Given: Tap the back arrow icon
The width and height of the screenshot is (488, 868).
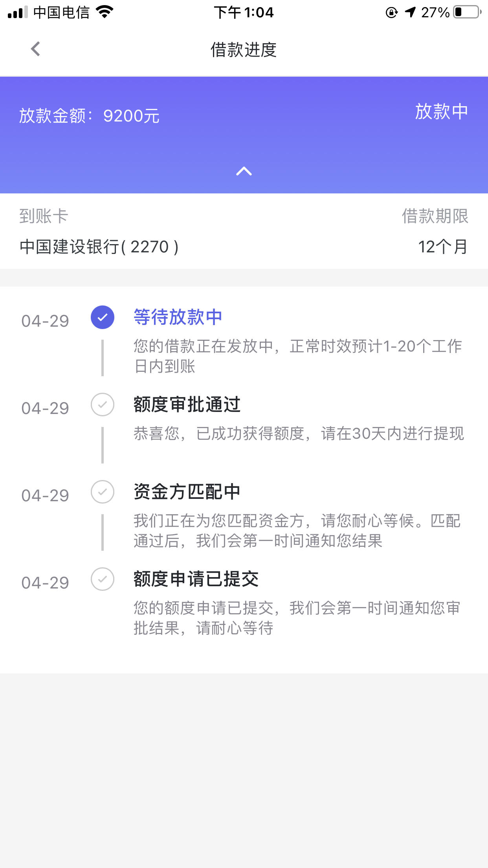Looking at the screenshot, I should (x=35, y=49).
